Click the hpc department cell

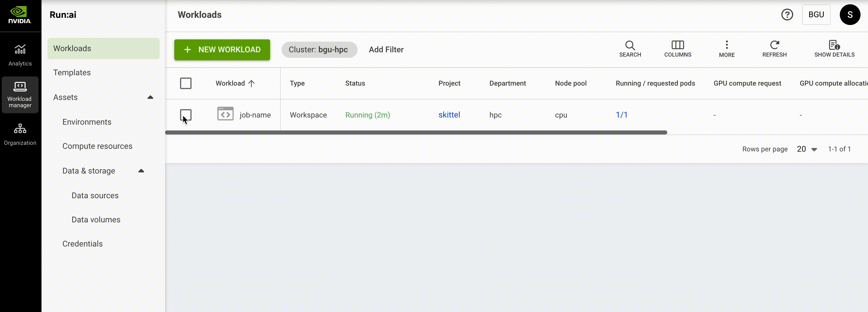[x=495, y=115]
